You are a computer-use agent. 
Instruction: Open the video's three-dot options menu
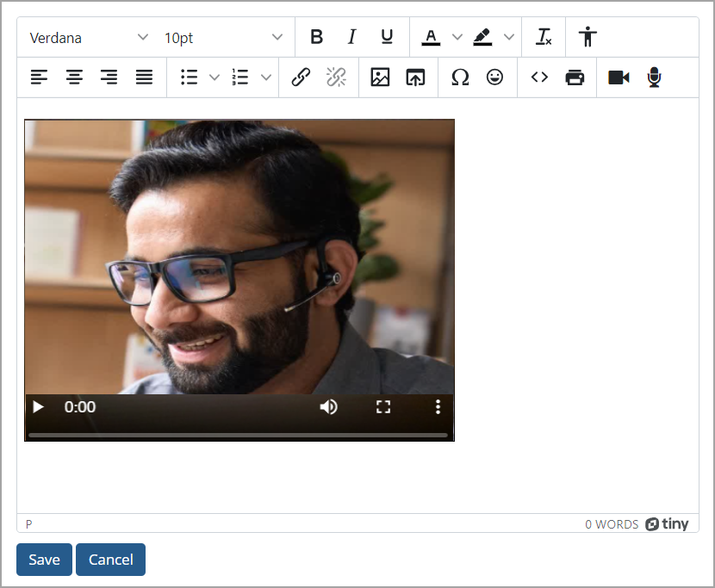(438, 406)
